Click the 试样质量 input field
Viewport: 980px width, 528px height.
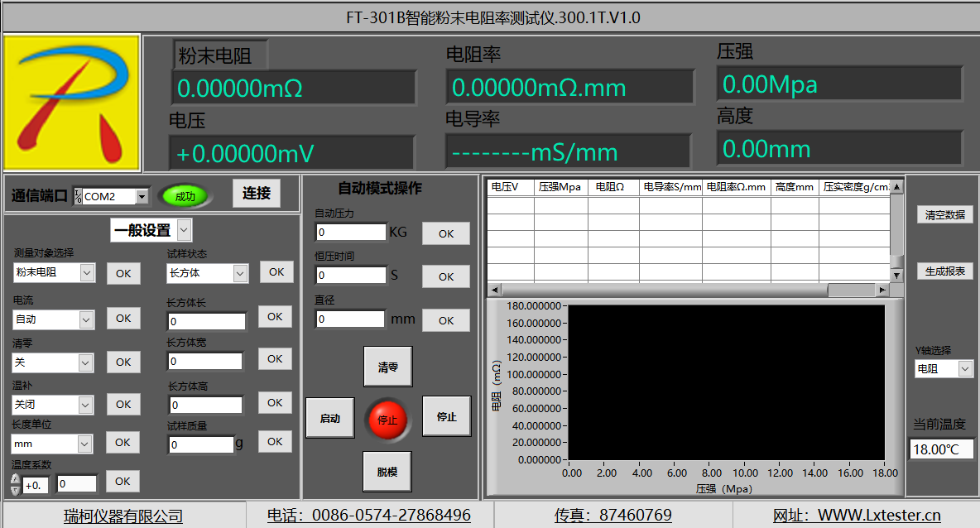[201, 445]
